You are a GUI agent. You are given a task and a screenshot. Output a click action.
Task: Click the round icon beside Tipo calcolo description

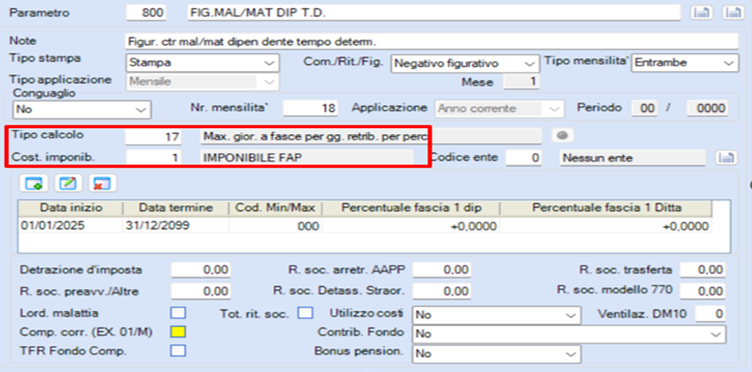tap(563, 136)
